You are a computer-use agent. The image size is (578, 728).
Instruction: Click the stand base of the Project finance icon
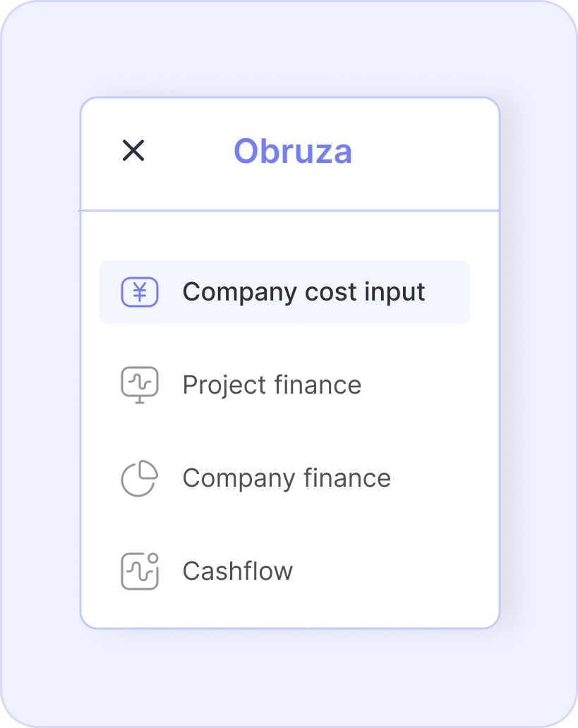tap(140, 401)
